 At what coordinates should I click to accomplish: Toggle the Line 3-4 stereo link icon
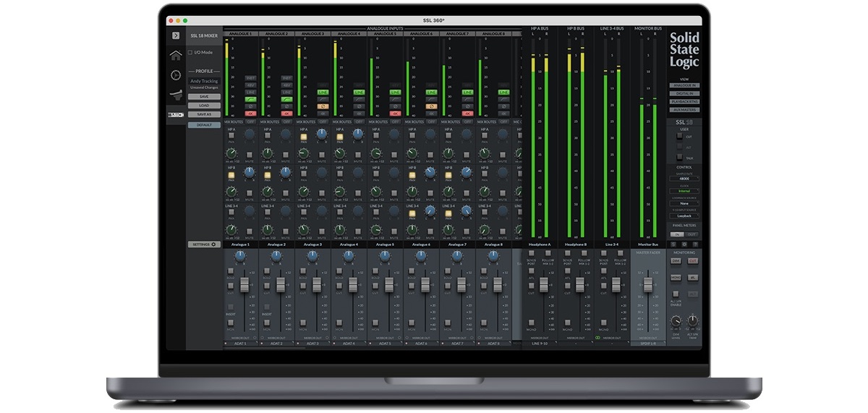point(598,338)
